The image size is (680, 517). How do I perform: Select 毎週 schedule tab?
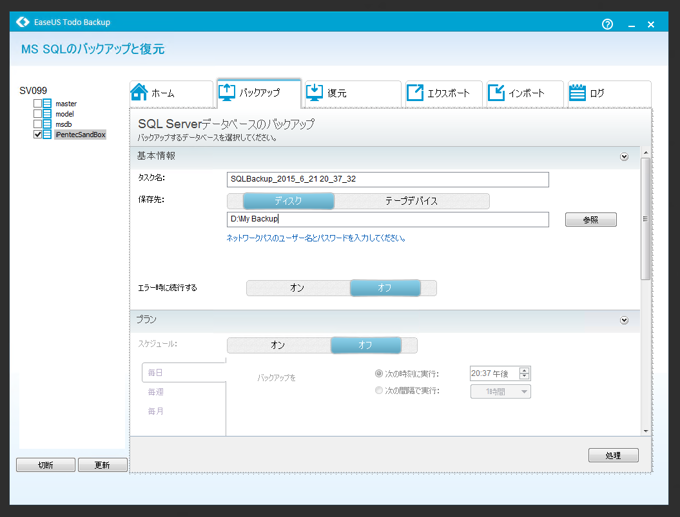click(155, 392)
